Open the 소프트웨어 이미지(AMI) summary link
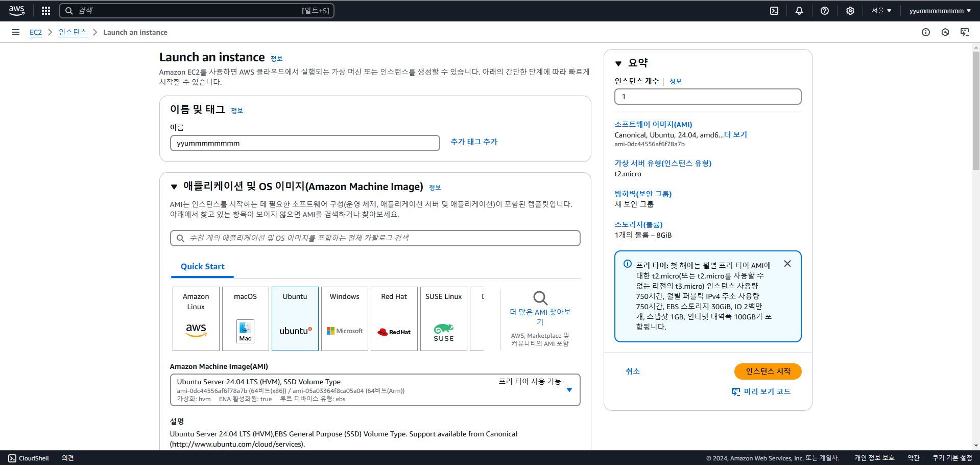The width and height of the screenshot is (980, 465). tap(653, 125)
